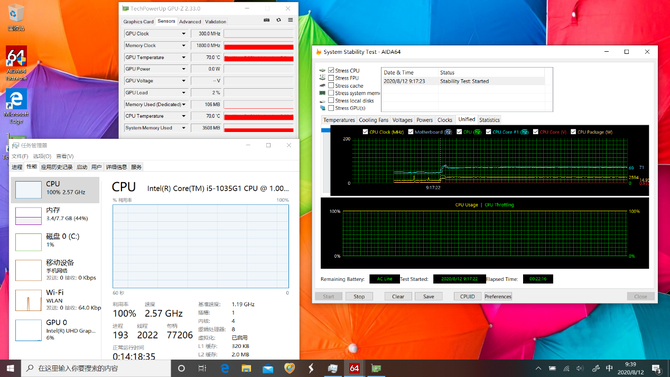Open File Explorer from the taskbar
The image size is (670, 377).
pos(246,368)
